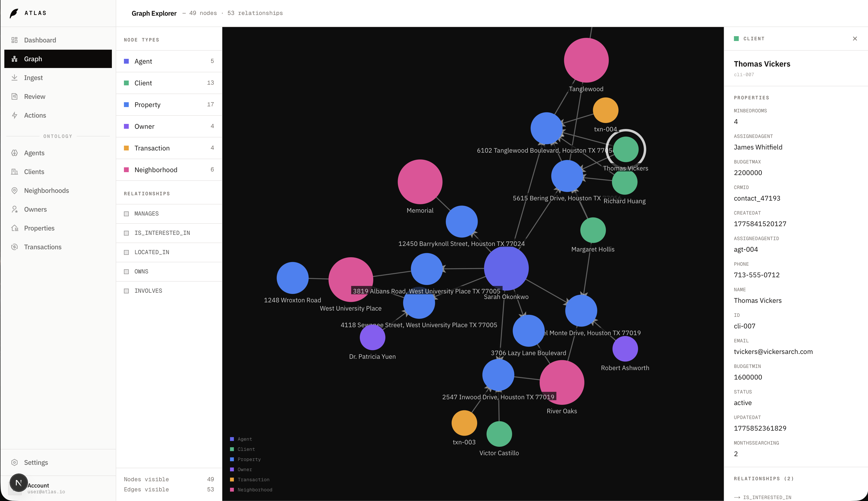This screenshot has height=501, width=868.
Task: Click the Actions lightning bolt icon
Action: [14, 115]
